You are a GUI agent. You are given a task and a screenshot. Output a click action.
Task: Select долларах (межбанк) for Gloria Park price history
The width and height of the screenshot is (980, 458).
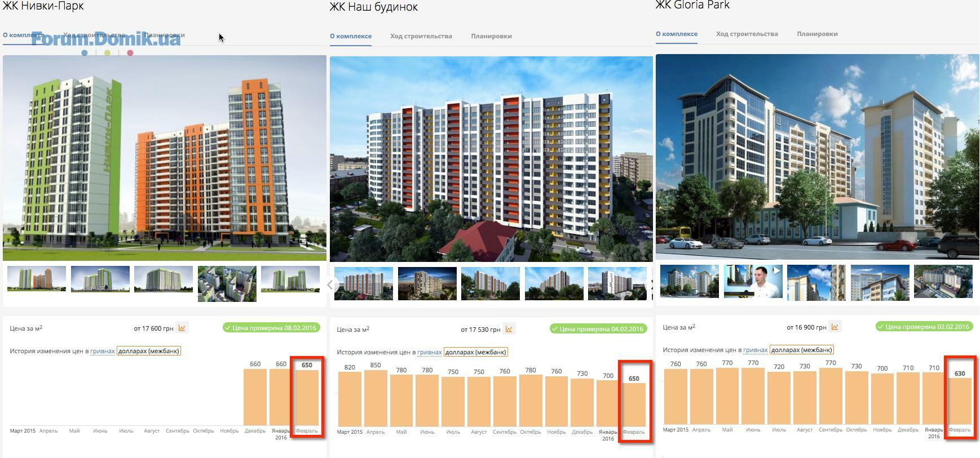[x=802, y=350]
